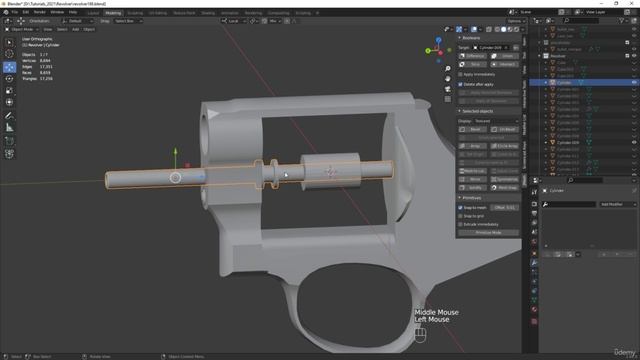Viewport: 640px width, 360px height.
Task: Toggle the eye icon of the highlighted Cylinder row
Action: click(x=634, y=82)
